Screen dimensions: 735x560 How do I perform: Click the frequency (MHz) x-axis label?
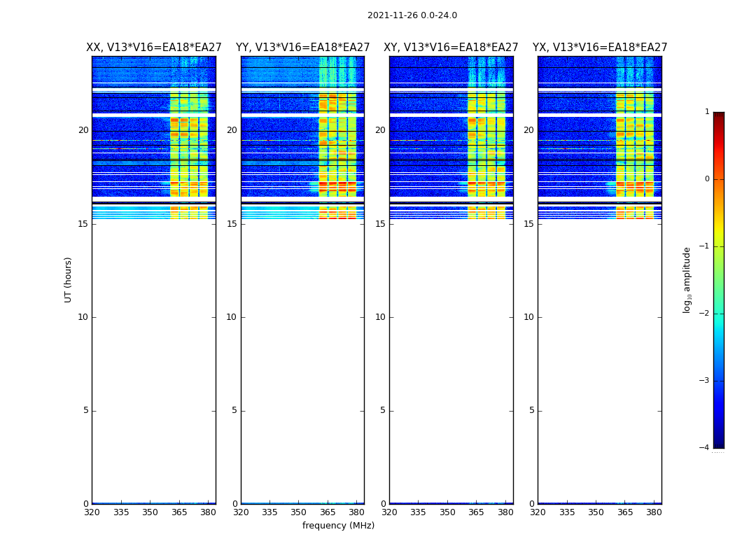pos(338,526)
